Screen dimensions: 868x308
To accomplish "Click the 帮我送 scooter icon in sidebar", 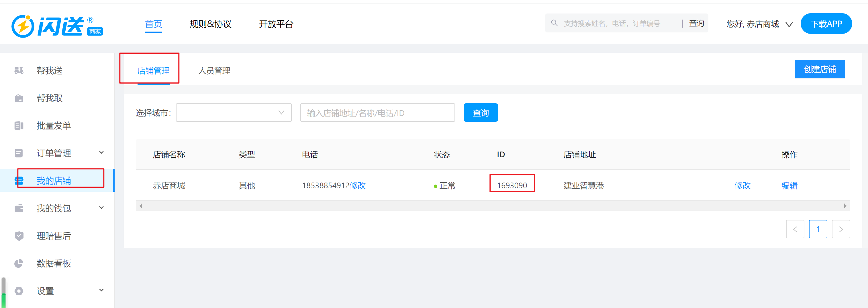I will click(19, 71).
